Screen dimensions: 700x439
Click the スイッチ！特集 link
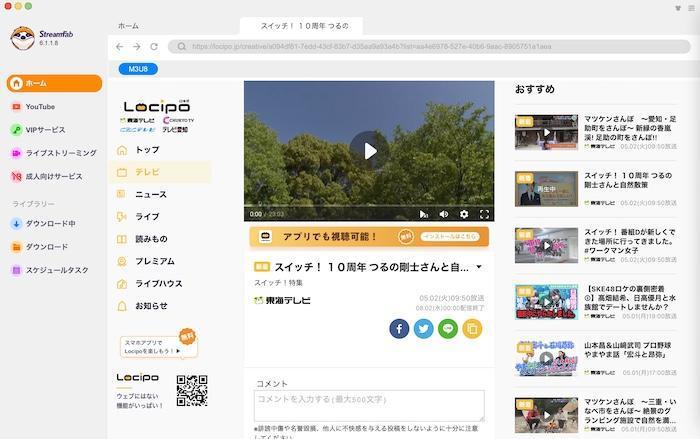278,283
